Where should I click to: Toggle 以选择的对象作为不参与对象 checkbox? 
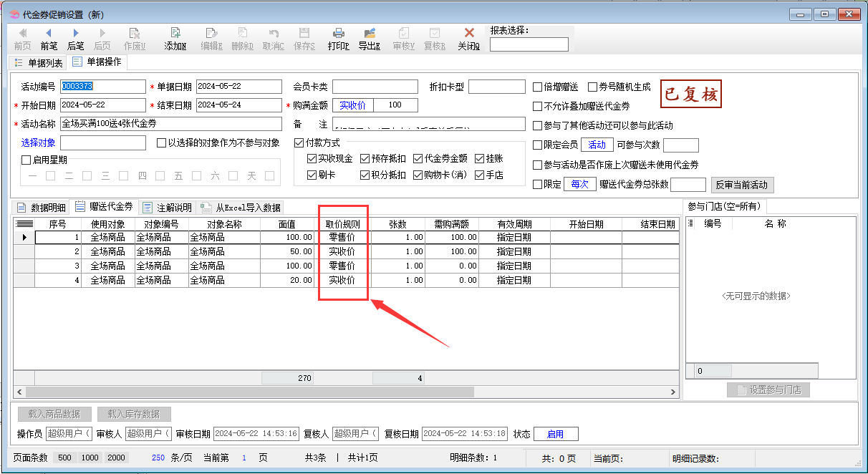pos(161,142)
